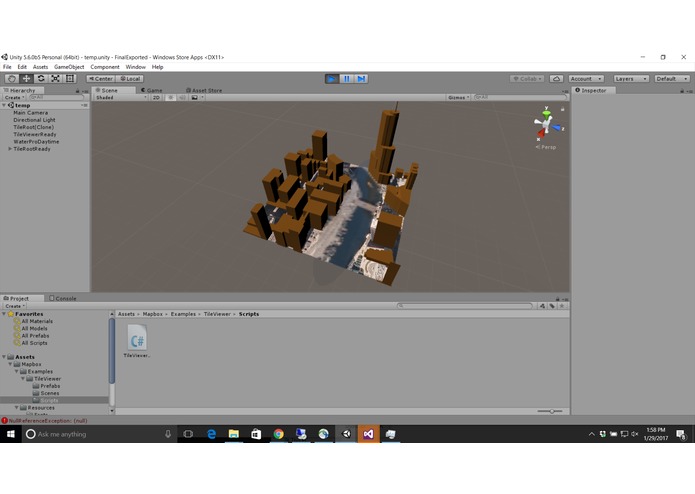Select the Move tool

pos(26,78)
